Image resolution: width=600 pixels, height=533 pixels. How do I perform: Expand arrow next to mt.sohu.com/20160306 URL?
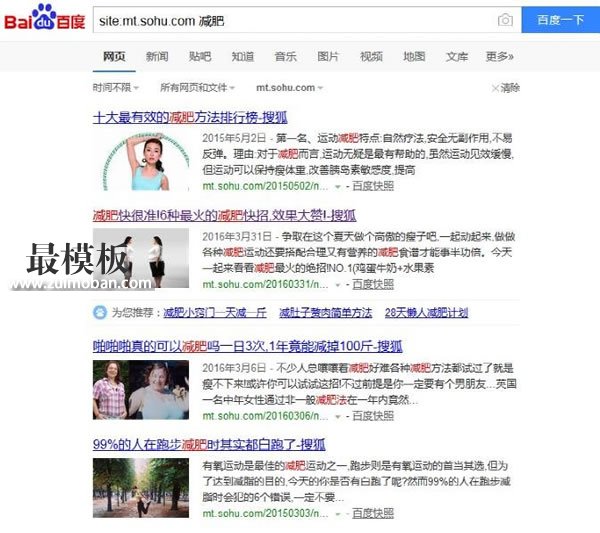pyautogui.click(x=338, y=416)
